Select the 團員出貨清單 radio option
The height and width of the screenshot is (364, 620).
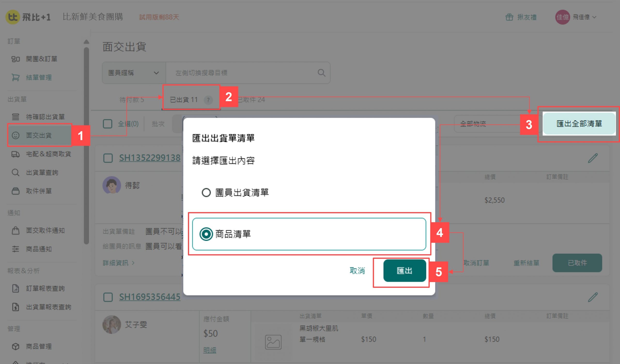206,193
